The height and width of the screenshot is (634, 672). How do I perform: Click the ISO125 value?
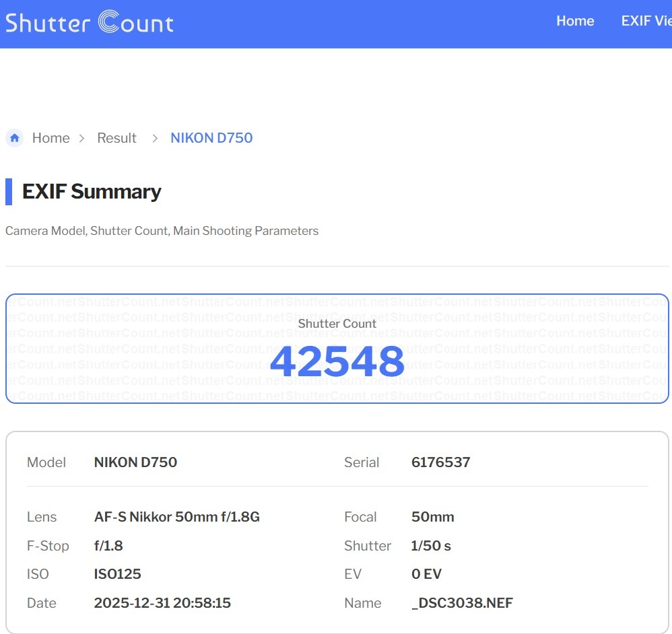click(x=117, y=574)
